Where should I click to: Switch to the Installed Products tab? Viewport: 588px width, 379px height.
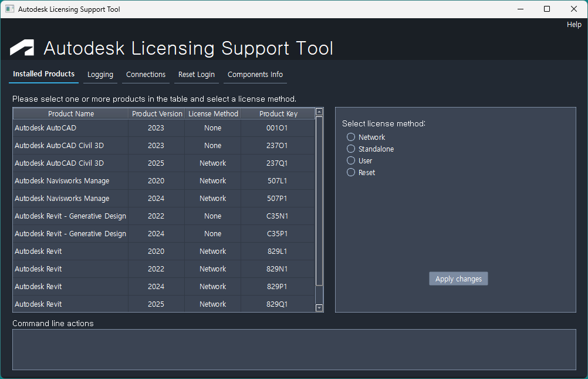[43, 74]
